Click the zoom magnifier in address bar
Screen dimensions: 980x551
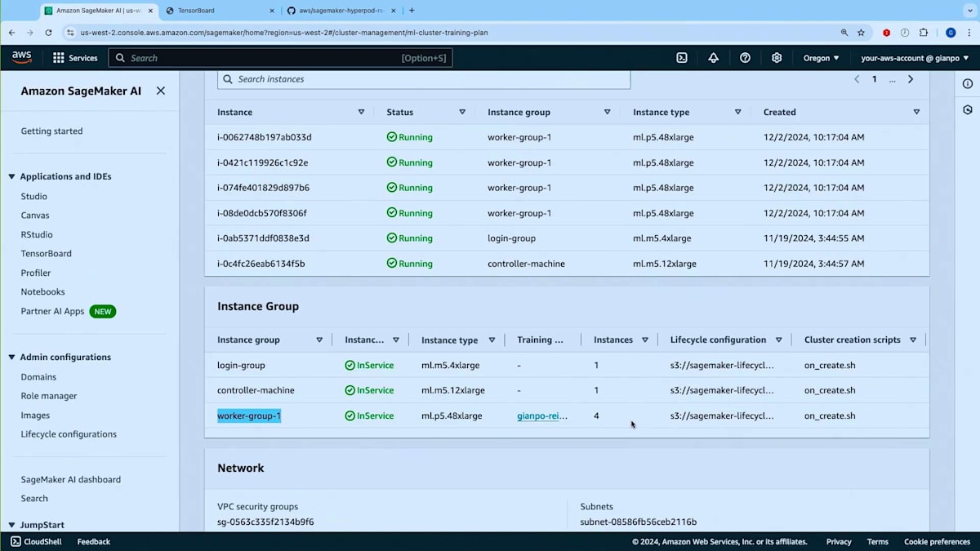click(x=844, y=33)
